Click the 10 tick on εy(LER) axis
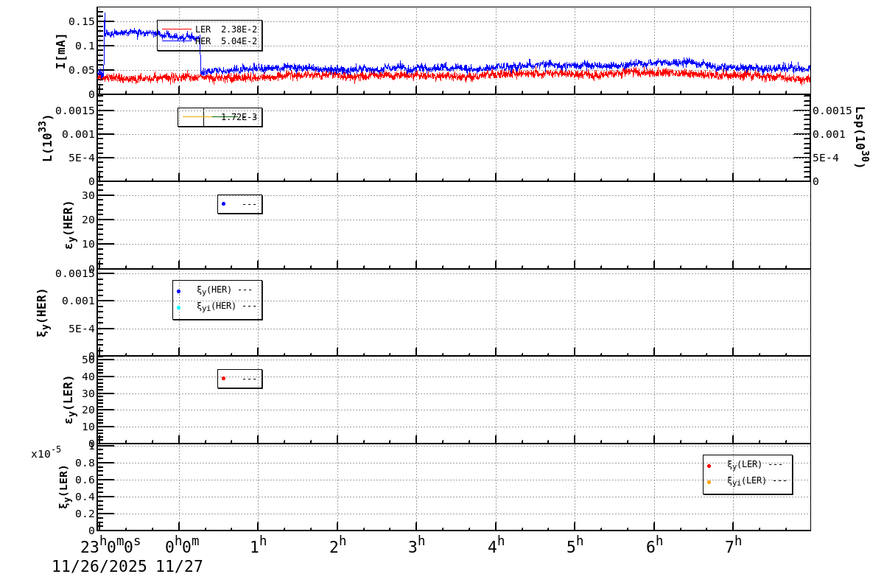Image resolution: width=884 pixels, height=588 pixels. click(x=88, y=427)
